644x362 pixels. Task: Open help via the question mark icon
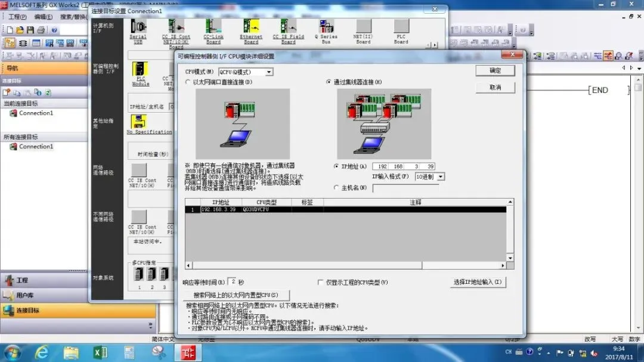[54, 30]
